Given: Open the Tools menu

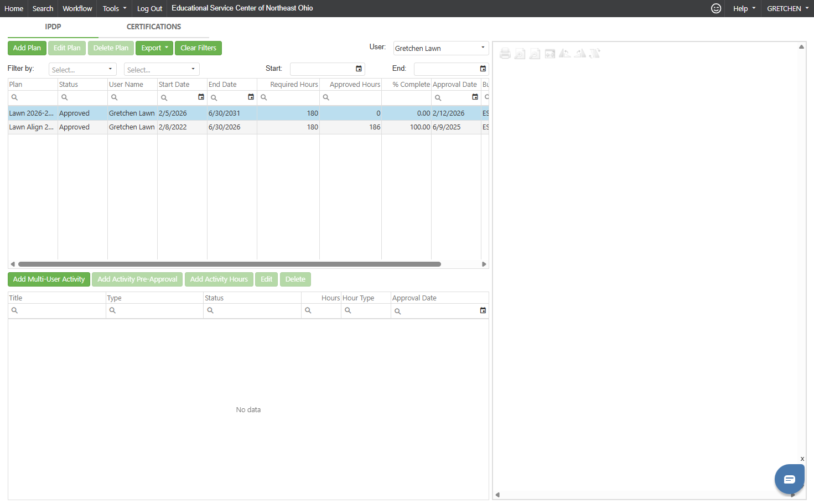Looking at the screenshot, I should tap(115, 8).
